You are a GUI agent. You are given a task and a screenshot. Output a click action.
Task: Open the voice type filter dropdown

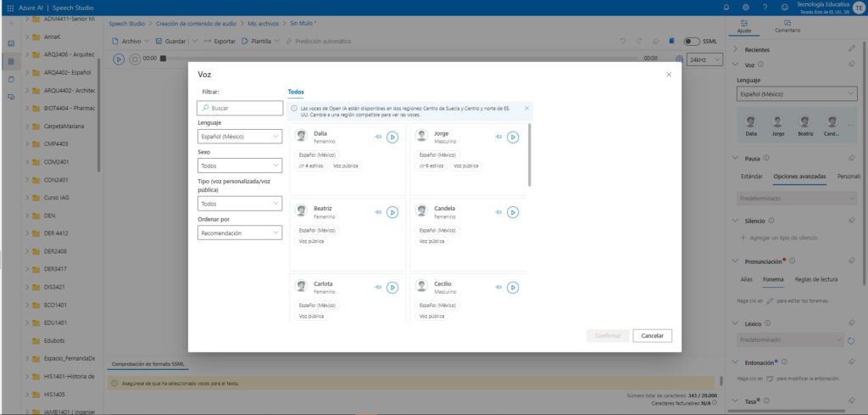240,204
